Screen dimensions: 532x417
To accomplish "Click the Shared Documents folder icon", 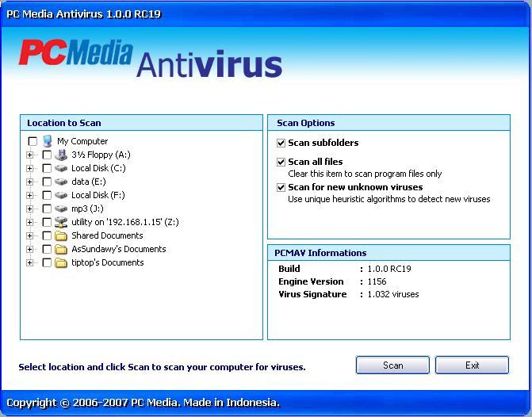I will [x=61, y=235].
